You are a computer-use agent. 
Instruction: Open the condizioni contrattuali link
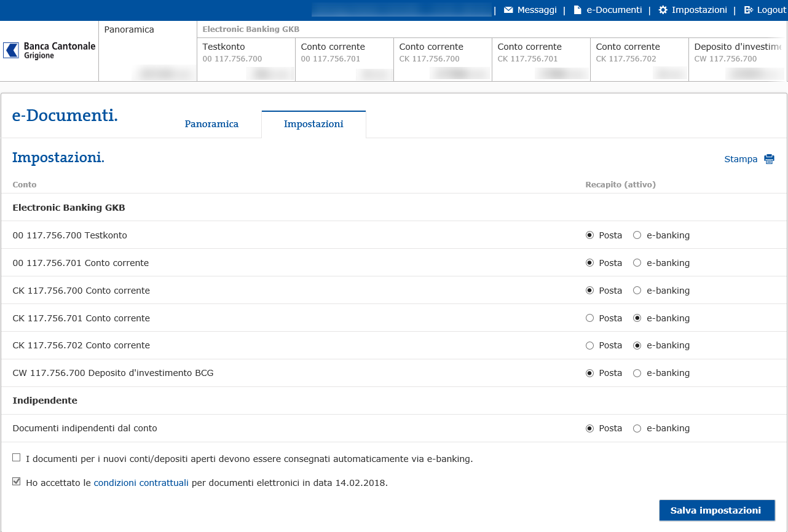click(141, 483)
